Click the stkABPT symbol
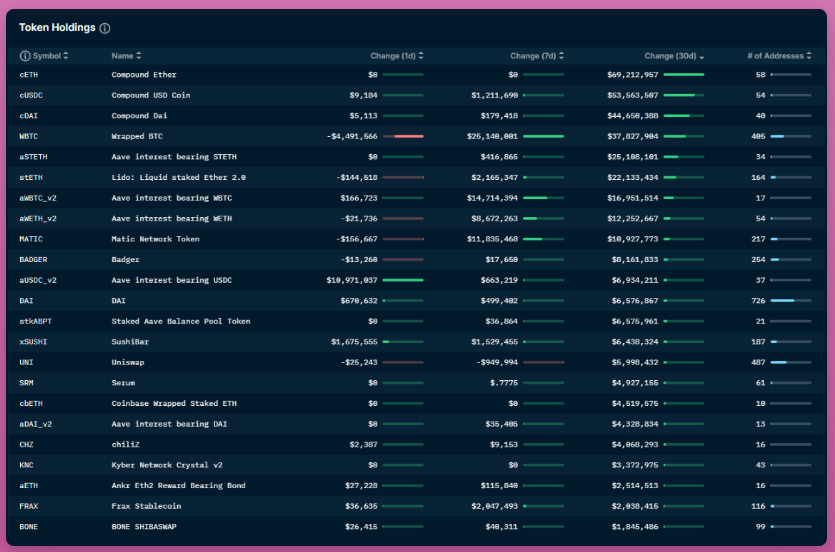Screen dimensions: 835x552 [36, 322]
